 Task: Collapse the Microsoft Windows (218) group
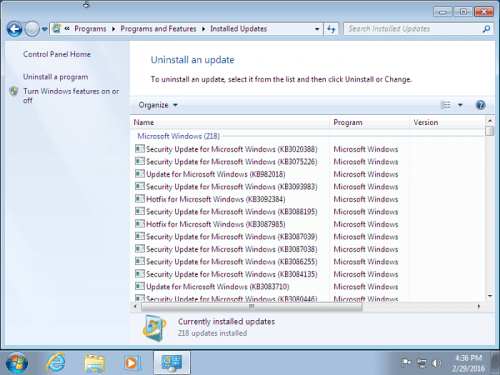point(179,136)
